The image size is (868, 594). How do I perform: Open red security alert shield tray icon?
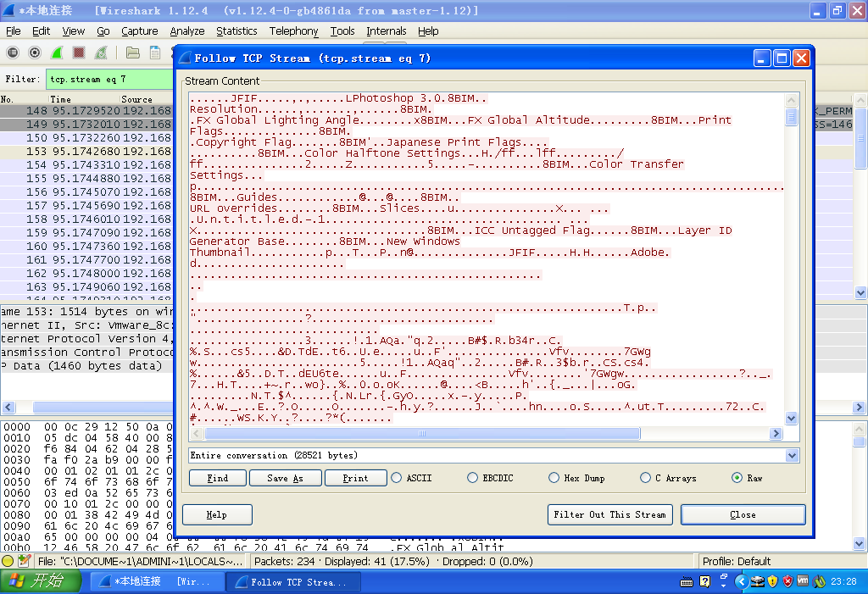pyautogui.click(x=787, y=581)
